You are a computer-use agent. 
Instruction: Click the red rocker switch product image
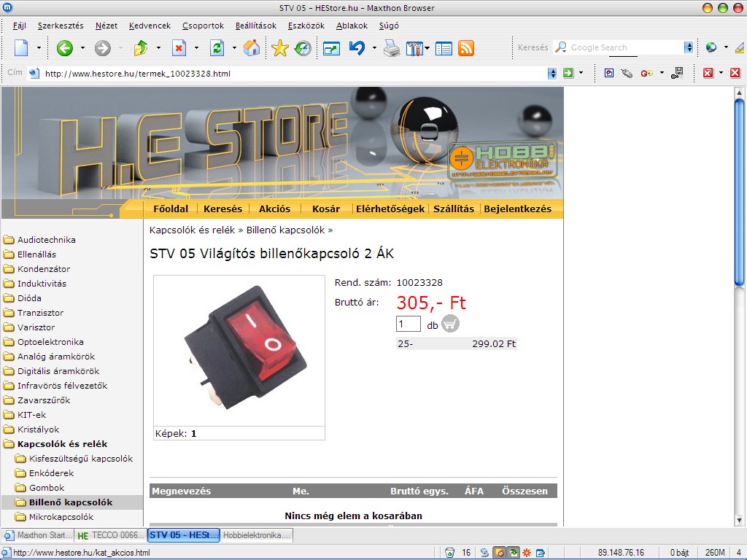pos(245,348)
